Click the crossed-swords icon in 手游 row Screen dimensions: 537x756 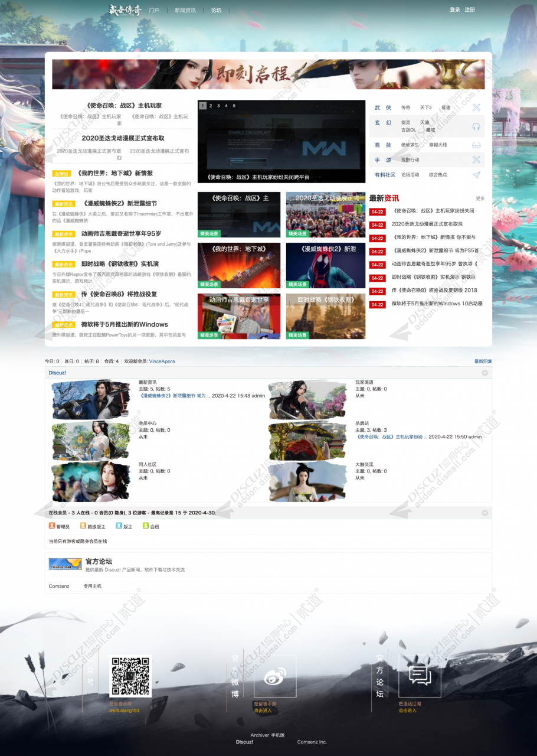coord(476,159)
